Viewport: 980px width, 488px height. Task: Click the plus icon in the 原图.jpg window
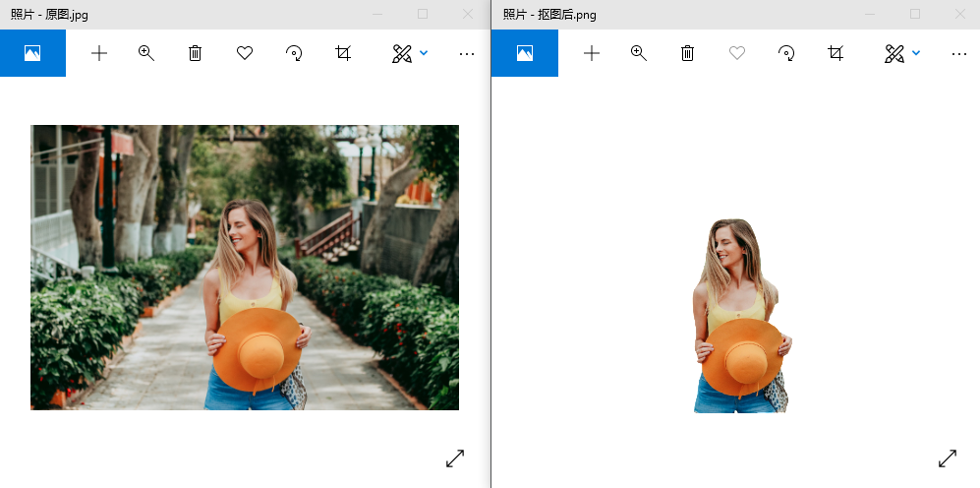point(99,53)
